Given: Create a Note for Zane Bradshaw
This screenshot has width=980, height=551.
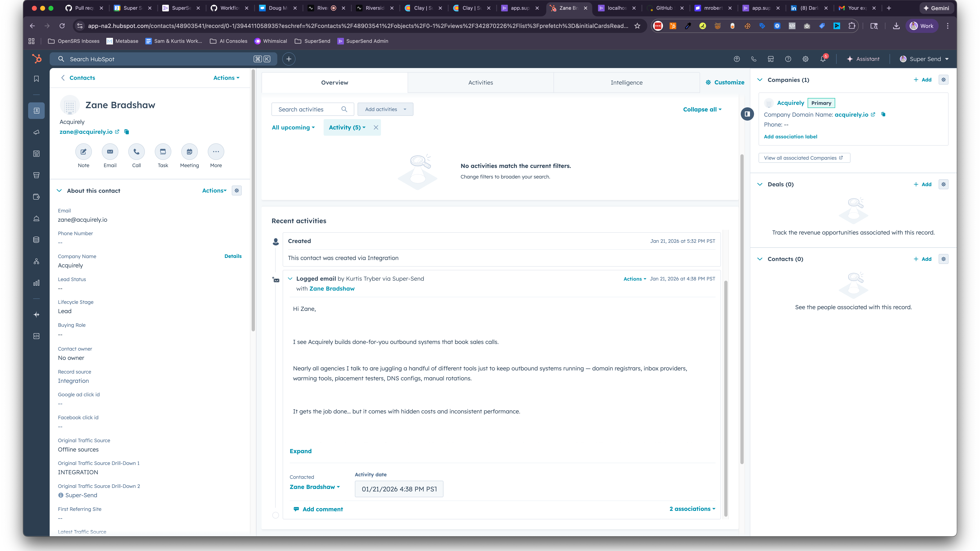Looking at the screenshot, I should [83, 151].
